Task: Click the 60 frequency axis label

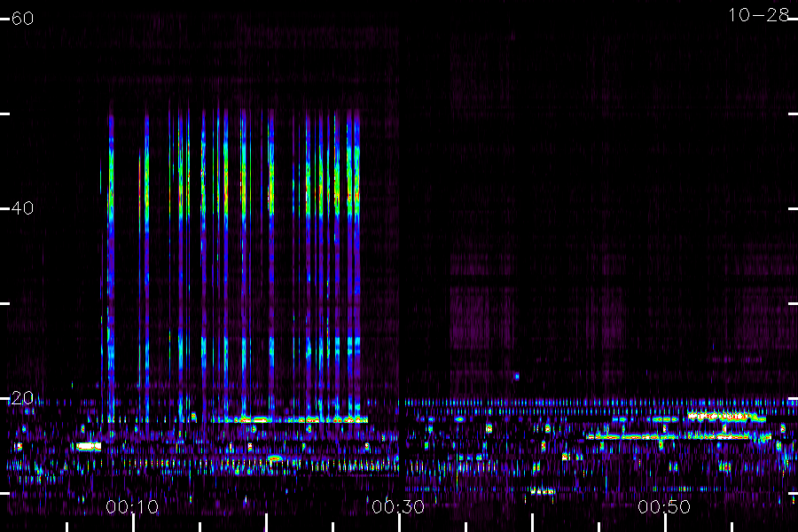Action: click(22, 19)
